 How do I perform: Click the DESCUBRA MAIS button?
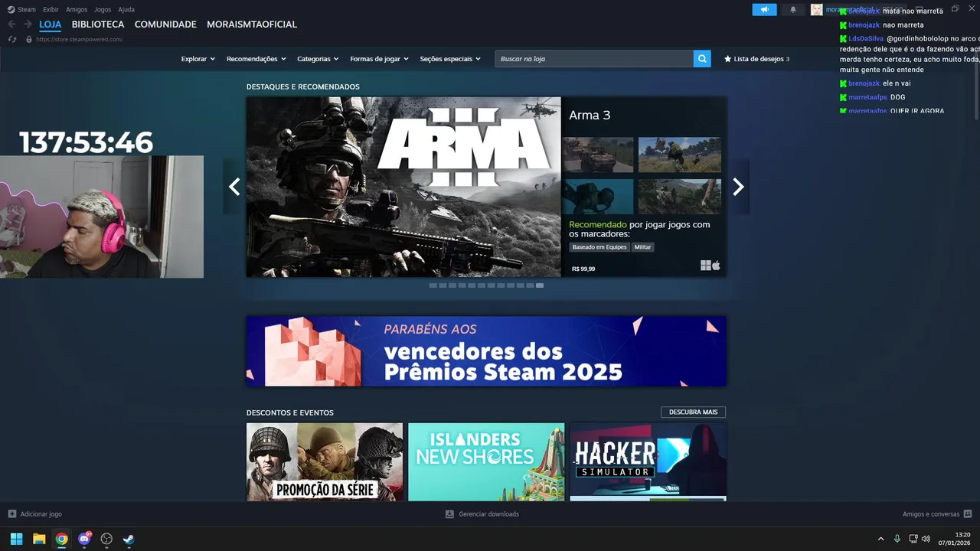693,412
